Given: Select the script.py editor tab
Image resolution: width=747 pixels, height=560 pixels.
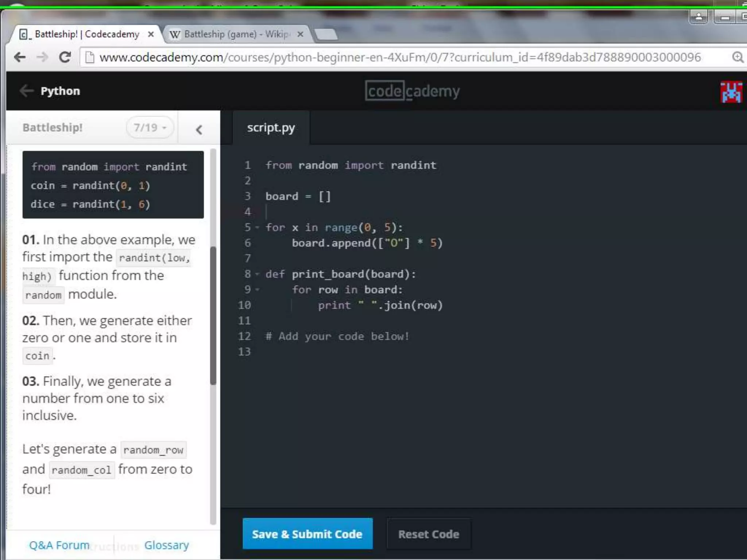Looking at the screenshot, I should pyautogui.click(x=271, y=128).
